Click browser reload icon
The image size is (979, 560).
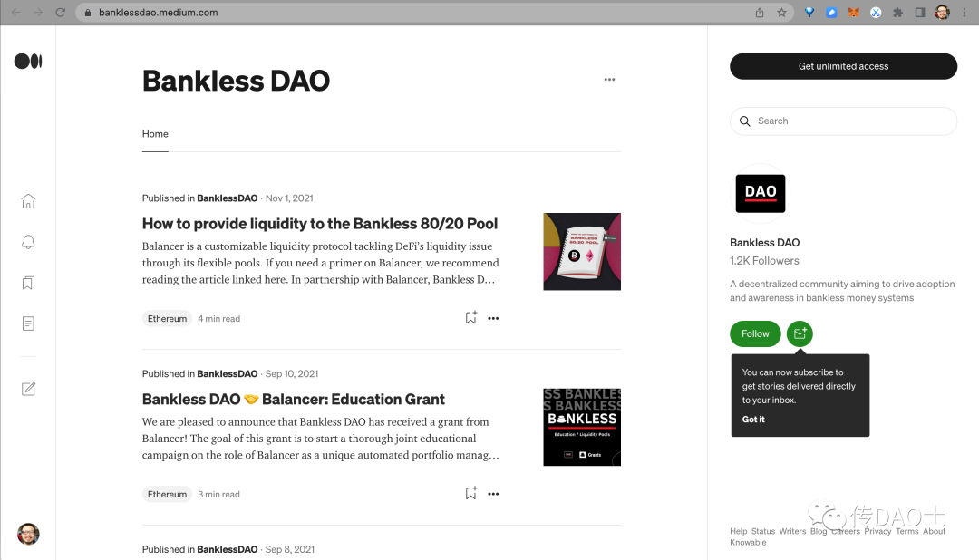[x=60, y=13]
